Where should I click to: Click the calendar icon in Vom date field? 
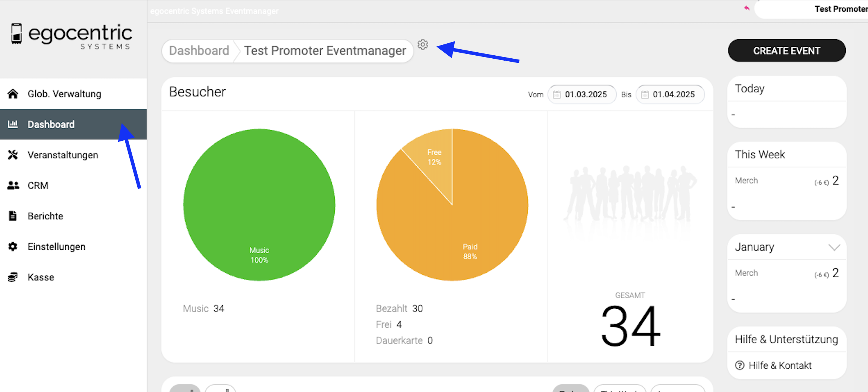tap(557, 94)
